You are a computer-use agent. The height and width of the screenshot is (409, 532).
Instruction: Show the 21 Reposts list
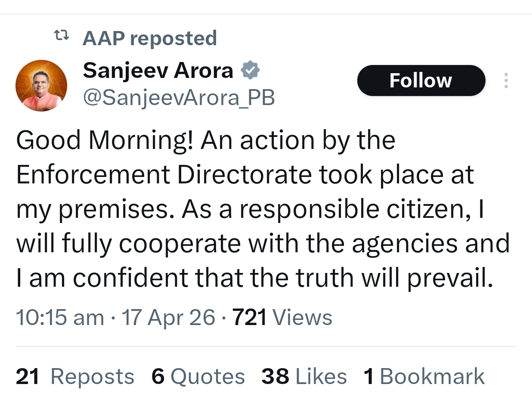75,377
